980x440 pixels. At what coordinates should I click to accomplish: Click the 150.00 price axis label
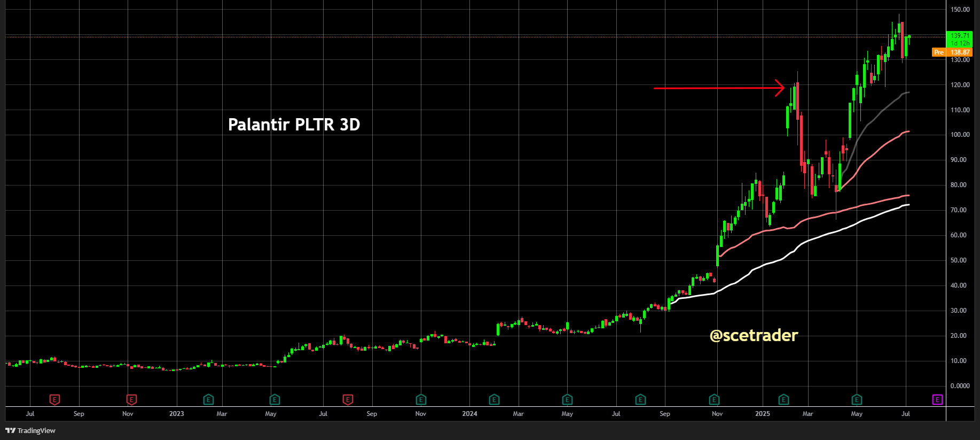(960, 10)
